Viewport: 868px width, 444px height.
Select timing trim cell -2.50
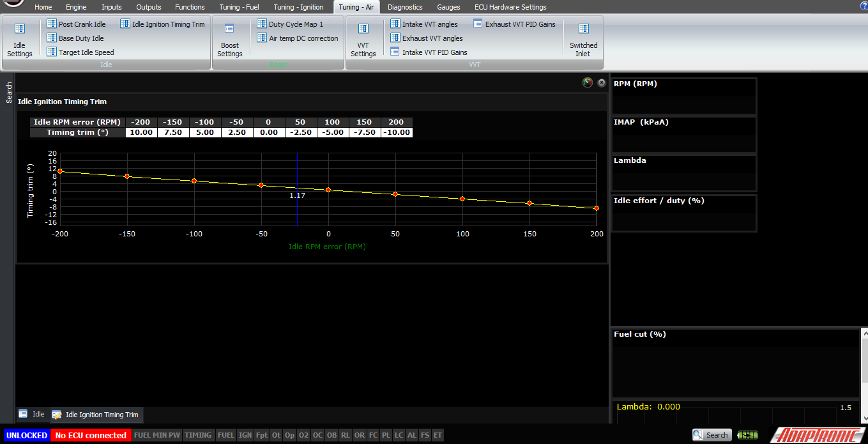coord(301,132)
